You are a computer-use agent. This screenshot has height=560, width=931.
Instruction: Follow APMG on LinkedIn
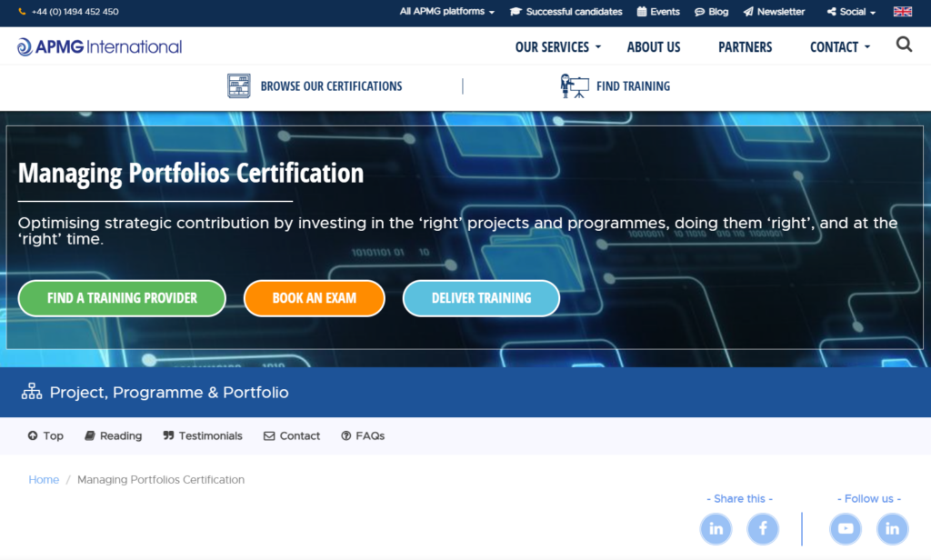(x=893, y=528)
